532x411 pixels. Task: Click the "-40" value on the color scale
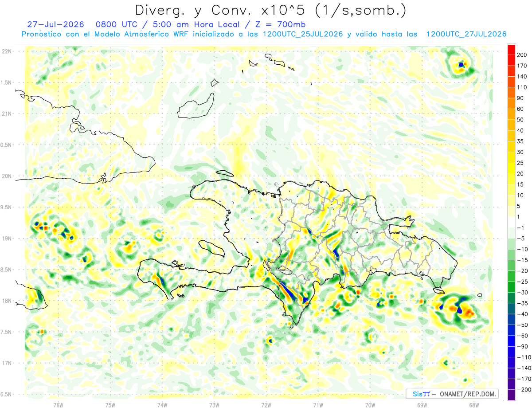[x=522, y=314]
